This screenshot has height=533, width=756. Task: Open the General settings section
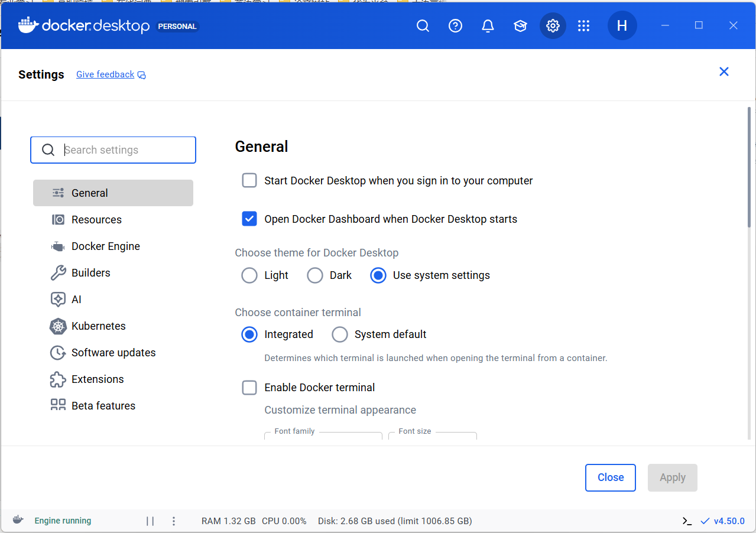click(113, 193)
